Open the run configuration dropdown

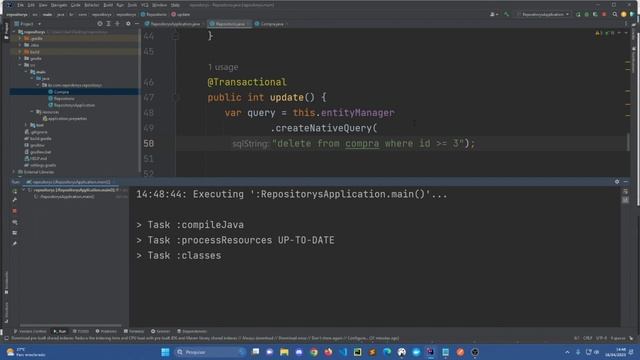coord(543,14)
